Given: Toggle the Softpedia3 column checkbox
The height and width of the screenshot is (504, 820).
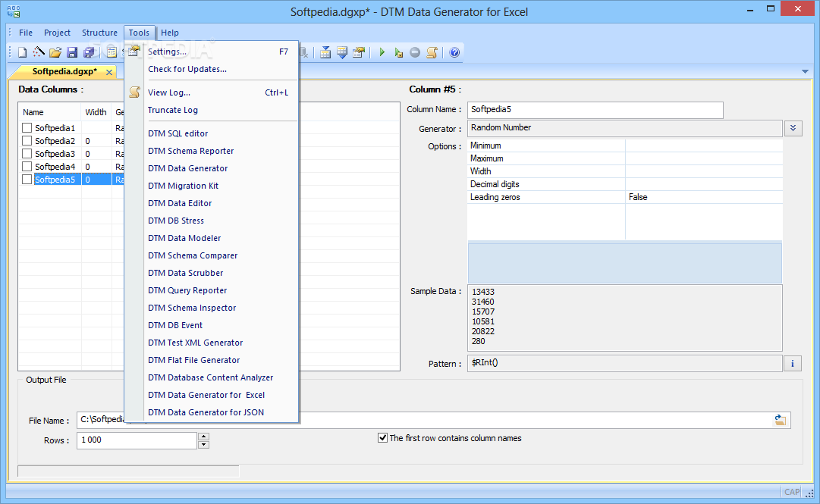Looking at the screenshot, I should pyautogui.click(x=27, y=154).
